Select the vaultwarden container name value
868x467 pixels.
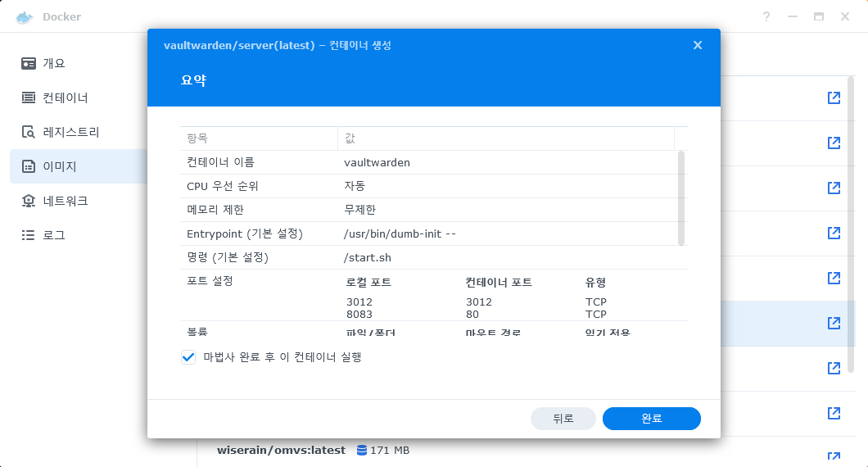[377, 162]
